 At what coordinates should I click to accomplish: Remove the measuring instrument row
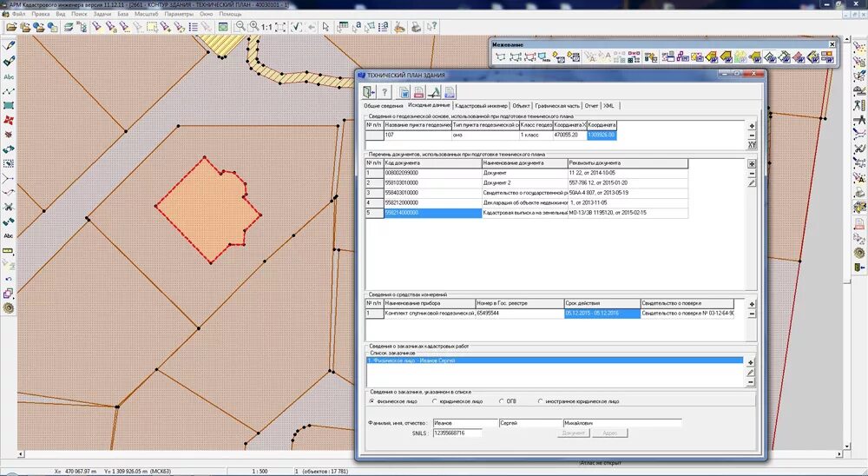[x=752, y=314]
